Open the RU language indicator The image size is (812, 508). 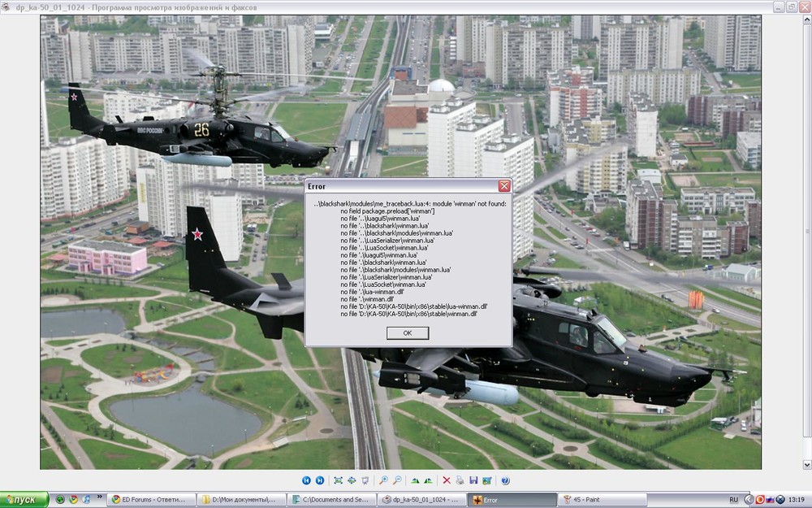click(733, 500)
